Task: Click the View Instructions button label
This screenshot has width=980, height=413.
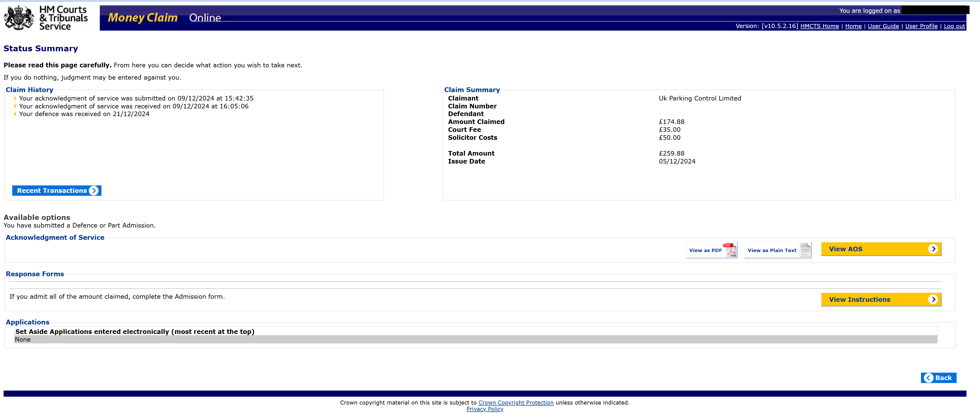Action: click(860, 300)
